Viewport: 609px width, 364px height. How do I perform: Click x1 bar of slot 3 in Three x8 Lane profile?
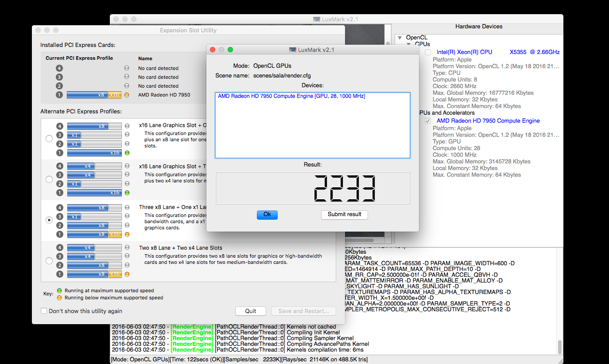74,217
